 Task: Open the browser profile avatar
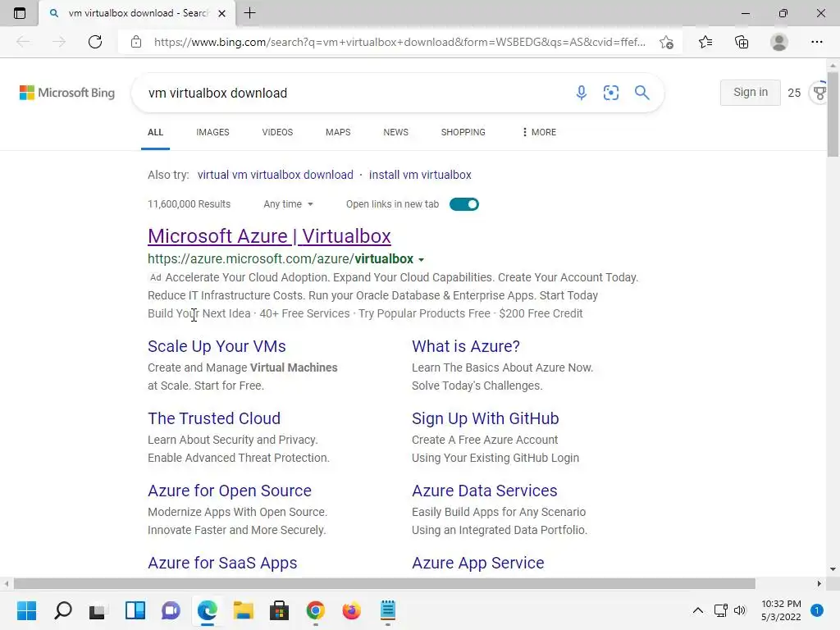tap(779, 42)
